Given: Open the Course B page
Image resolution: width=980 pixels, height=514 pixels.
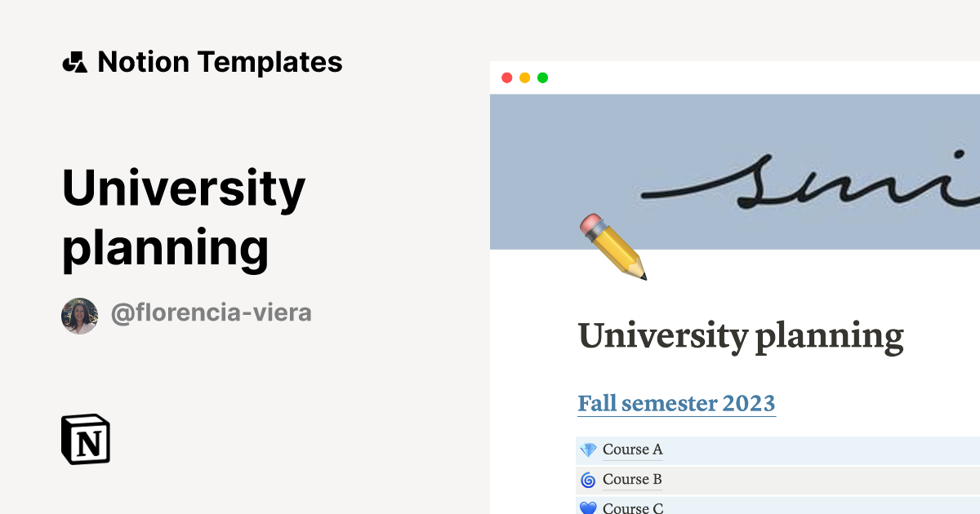Looking at the screenshot, I should (632, 479).
